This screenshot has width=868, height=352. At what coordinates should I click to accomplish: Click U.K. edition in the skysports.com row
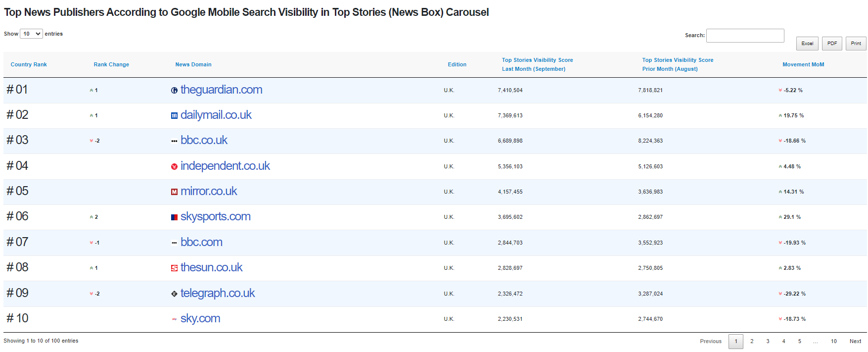(x=449, y=217)
